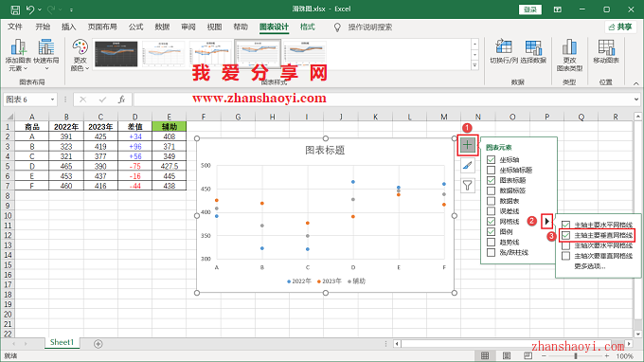Image resolution: width=644 pixels, height=362 pixels.
Task: Click the Select All corner triangle
Action: (x=9, y=117)
